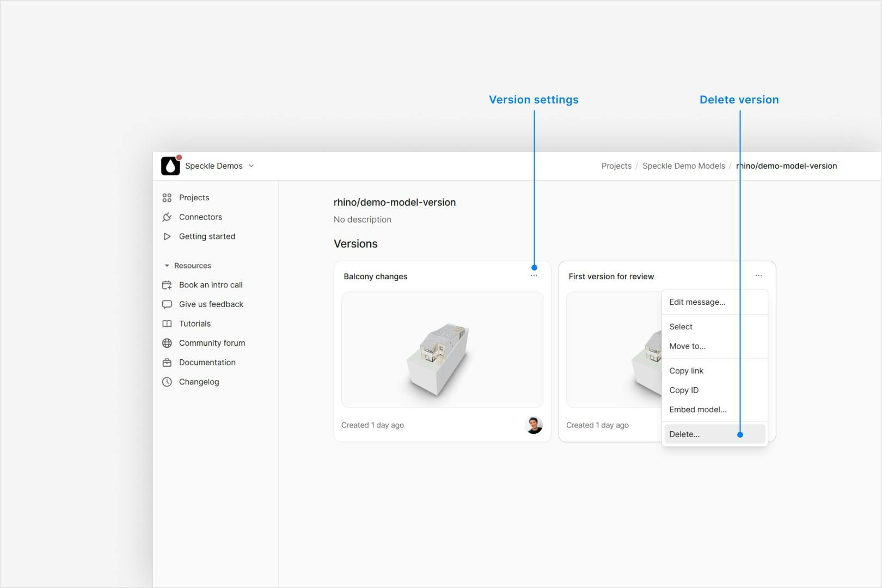Open Changelog link

[x=199, y=382]
